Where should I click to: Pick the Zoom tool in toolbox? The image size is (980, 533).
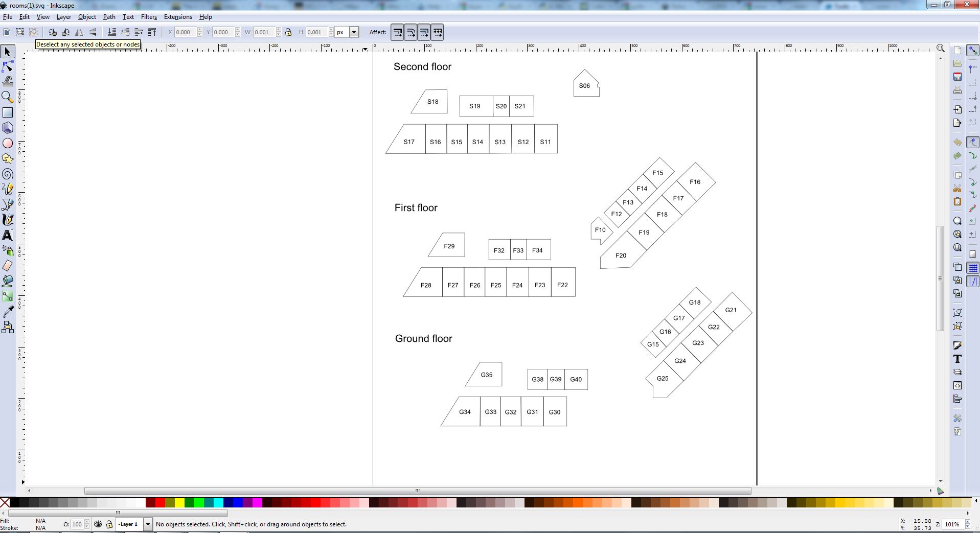tap(8, 97)
